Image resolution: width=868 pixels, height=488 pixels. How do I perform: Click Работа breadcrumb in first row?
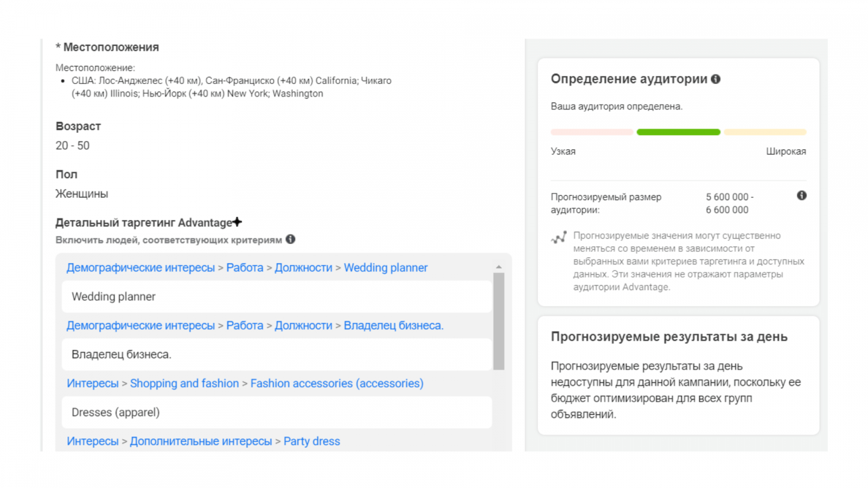(x=245, y=268)
